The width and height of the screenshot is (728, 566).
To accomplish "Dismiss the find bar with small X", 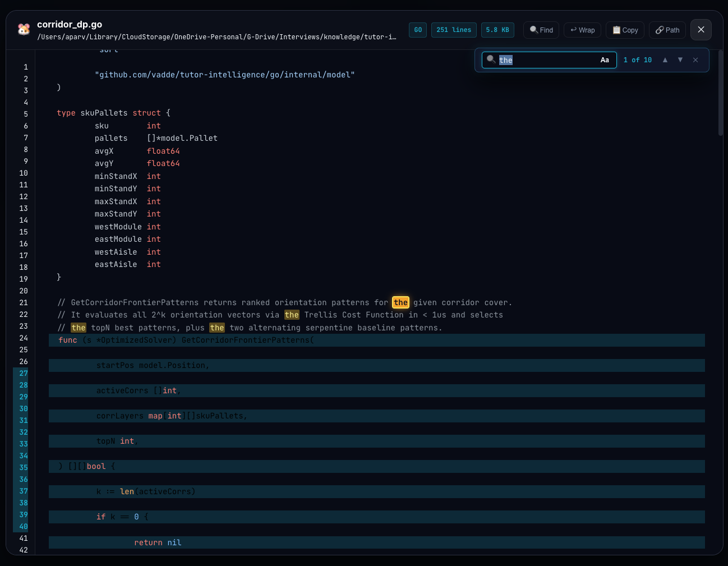I will tap(695, 60).
